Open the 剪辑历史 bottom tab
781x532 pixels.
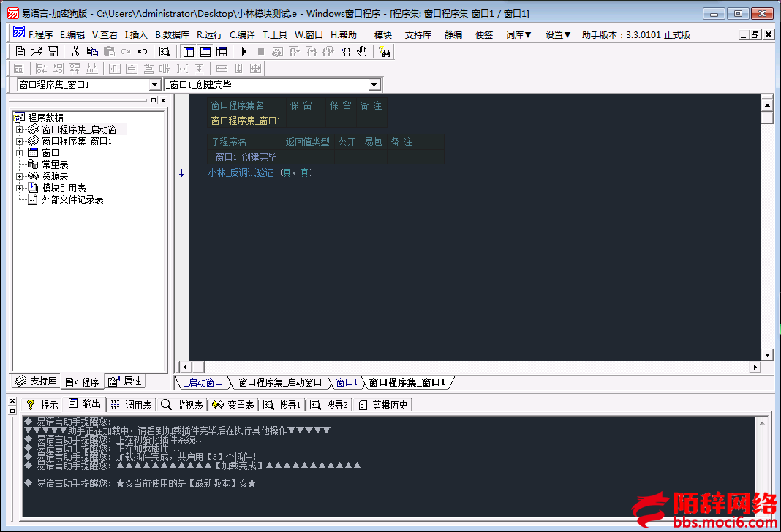click(x=382, y=405)
